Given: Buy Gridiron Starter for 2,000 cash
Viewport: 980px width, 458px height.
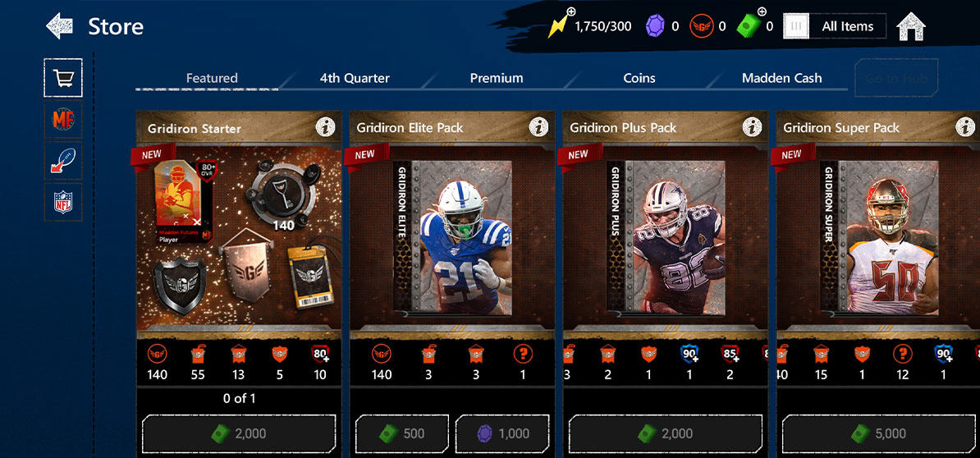Looking at the screenshot, I should (239, 433).
